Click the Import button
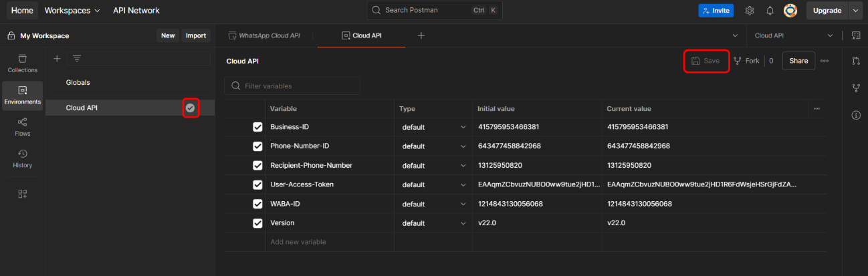Screen dimensions: 868x276 tap(195, 35)
